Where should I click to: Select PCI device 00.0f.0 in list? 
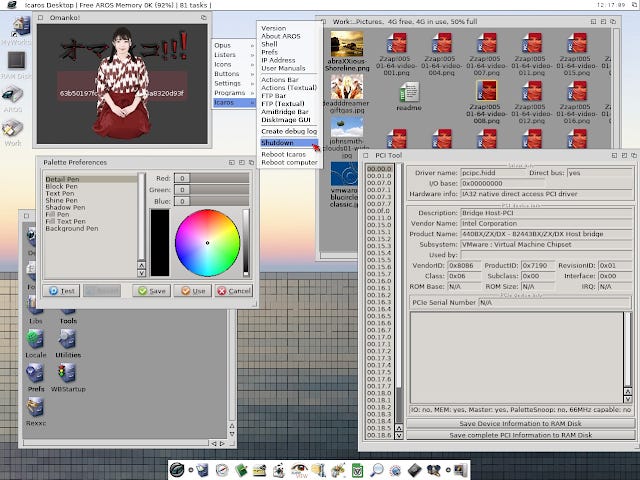pos(379,211)
